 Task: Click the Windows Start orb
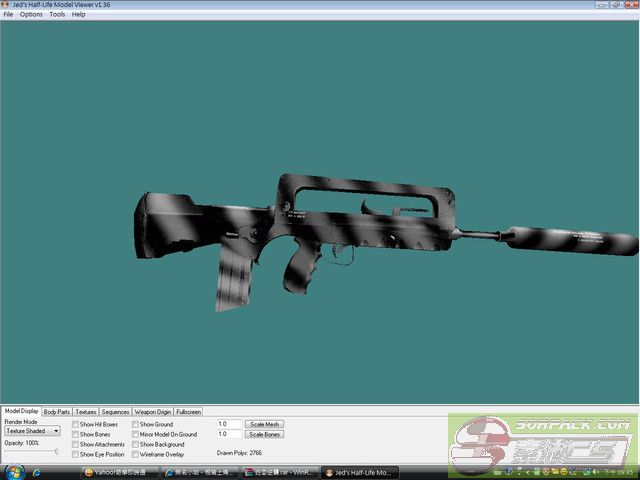[15, 471]
